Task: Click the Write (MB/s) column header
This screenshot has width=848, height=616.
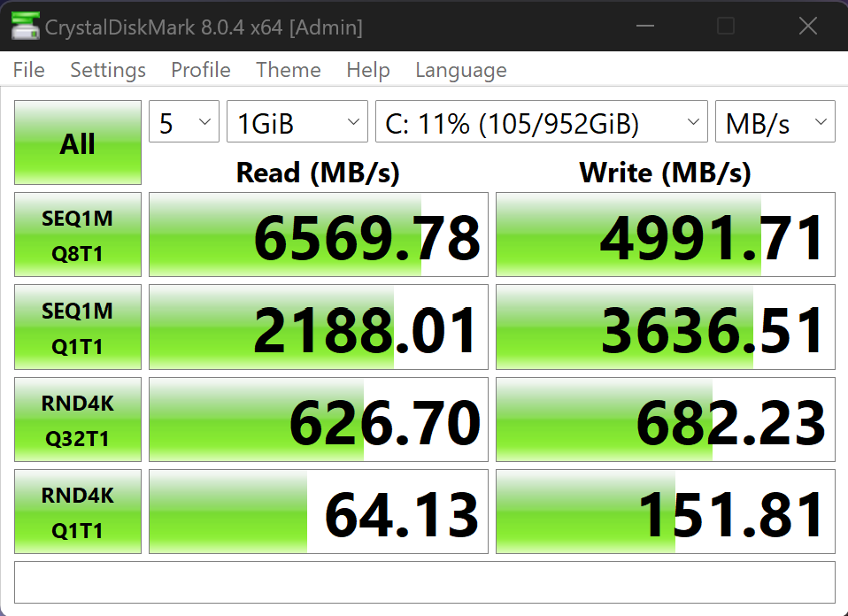Action: [665, 173]
